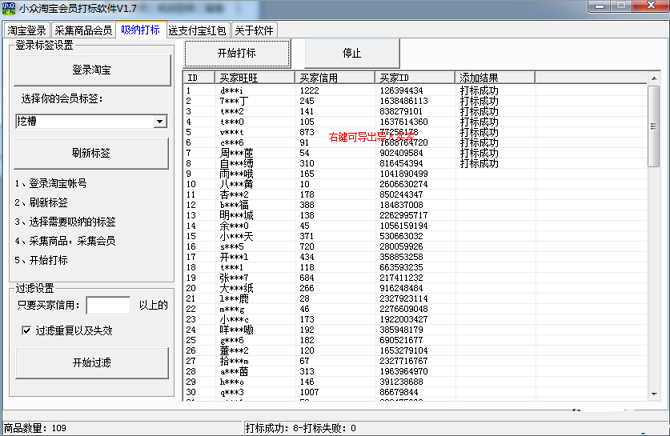The height and width of the screenshot is (436, 670).
Task: Select row with buyer d***i
Action: tap(415, 91)
